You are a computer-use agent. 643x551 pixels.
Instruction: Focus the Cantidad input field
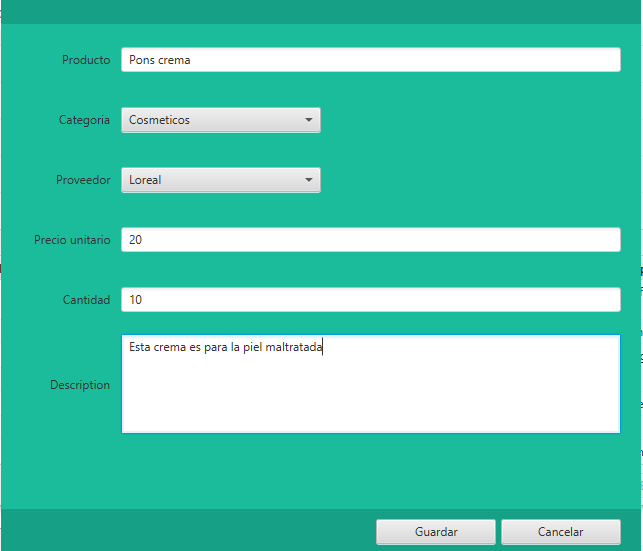pyautogui.click(x=371, y=300)
